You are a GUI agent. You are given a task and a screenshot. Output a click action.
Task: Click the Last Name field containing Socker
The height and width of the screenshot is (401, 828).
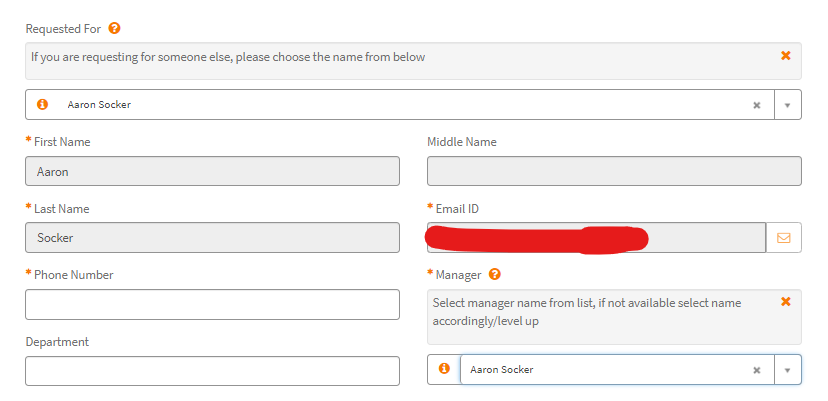212,238
